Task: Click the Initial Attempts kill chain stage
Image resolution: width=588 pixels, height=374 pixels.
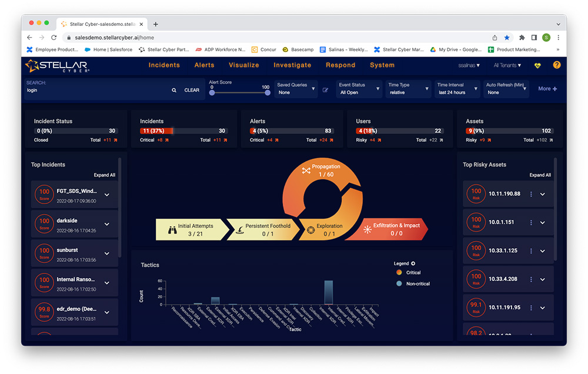Action: (191, 229)
